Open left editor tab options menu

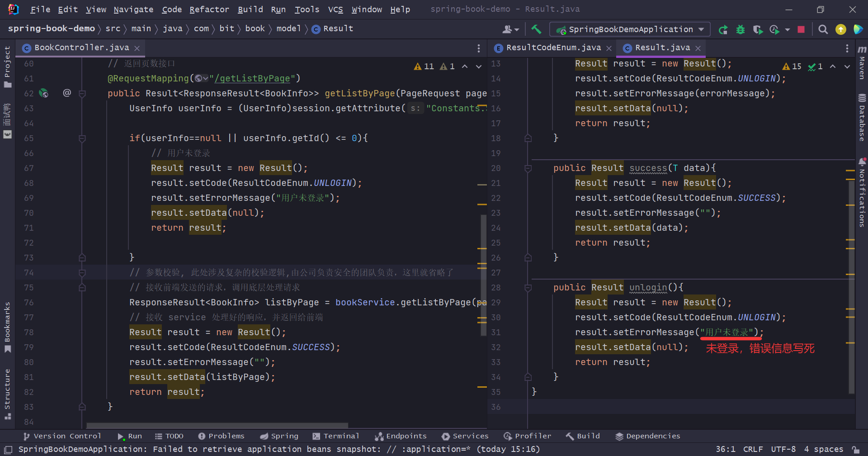coord(479,48)
